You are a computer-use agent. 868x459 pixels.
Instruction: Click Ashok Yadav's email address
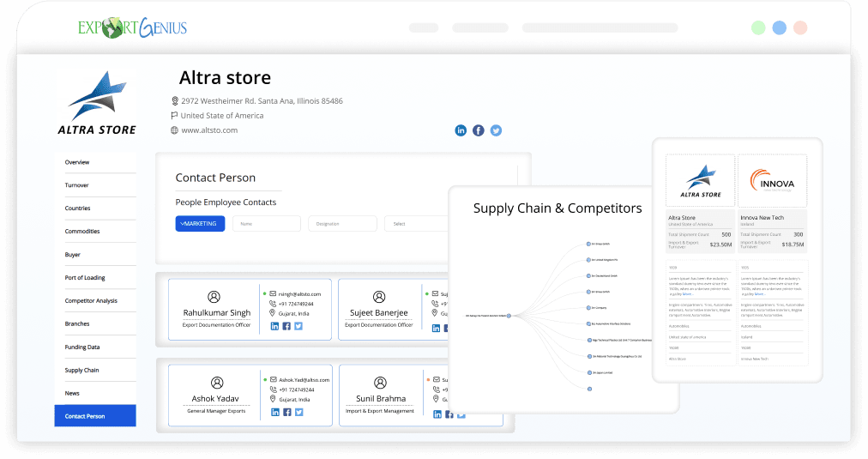pos(304,380)
